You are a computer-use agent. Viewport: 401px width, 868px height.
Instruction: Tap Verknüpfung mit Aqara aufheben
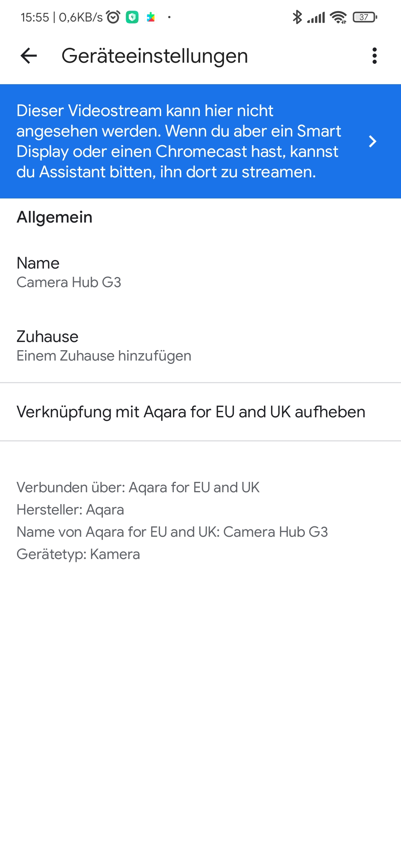pyautogui.click(x=191, y=412)
